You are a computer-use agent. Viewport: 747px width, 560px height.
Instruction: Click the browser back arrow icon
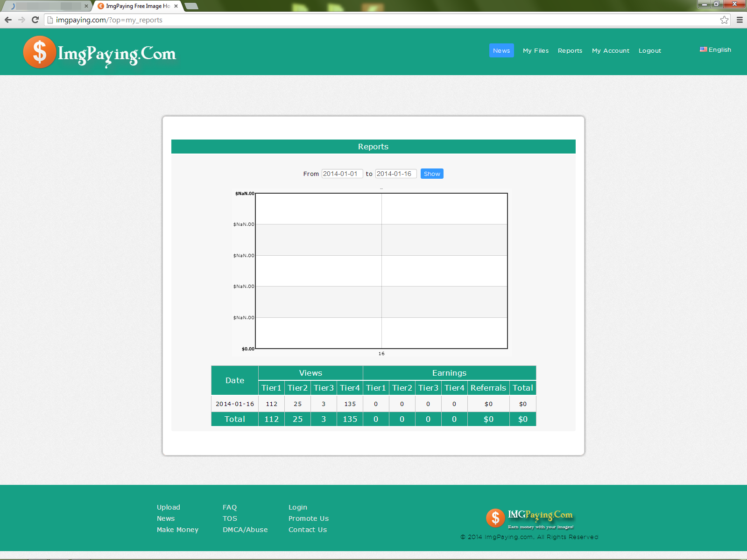coord(8,20)
